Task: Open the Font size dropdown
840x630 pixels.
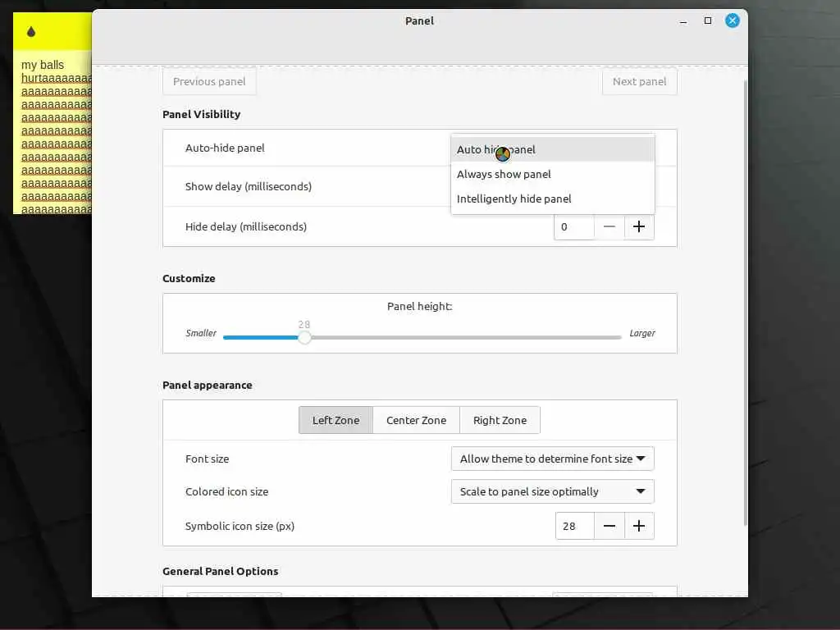Action: point(552,459)
